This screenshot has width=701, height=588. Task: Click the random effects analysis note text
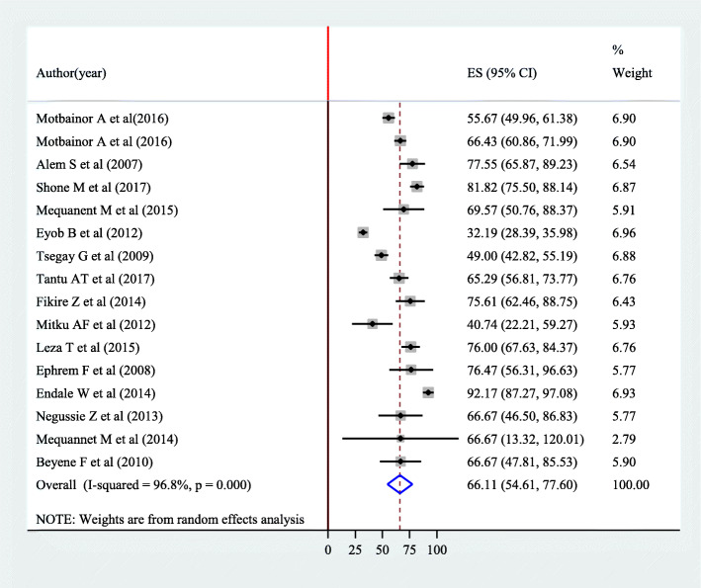[168, 520]
